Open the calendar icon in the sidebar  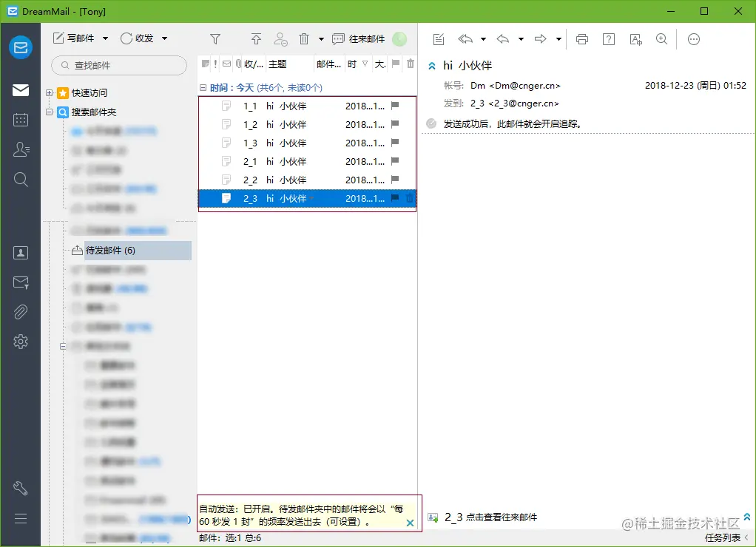pyautogui.click(x=20, y=120)
